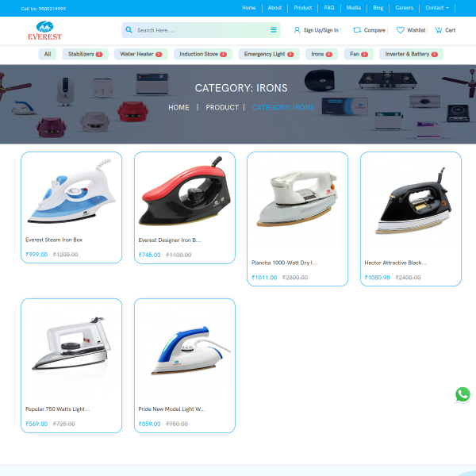
Task: Click the ₹859.00 price
Action: [149, 424]
